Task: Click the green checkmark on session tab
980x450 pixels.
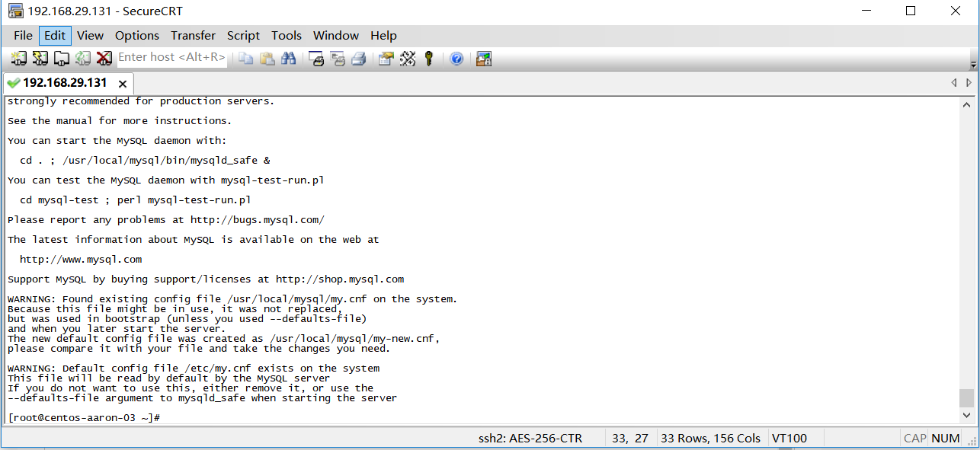Action: tap(13, 83)
